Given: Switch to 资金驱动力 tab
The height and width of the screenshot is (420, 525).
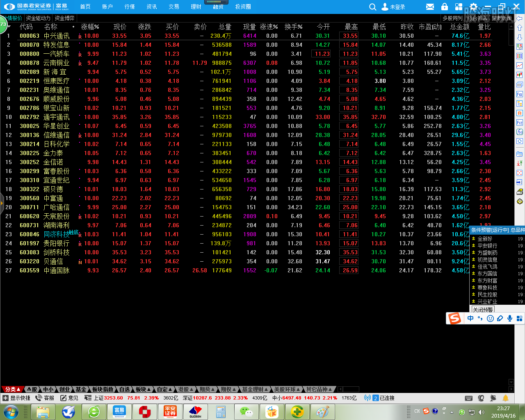Looking at the screenshot, I should [38, 18].
